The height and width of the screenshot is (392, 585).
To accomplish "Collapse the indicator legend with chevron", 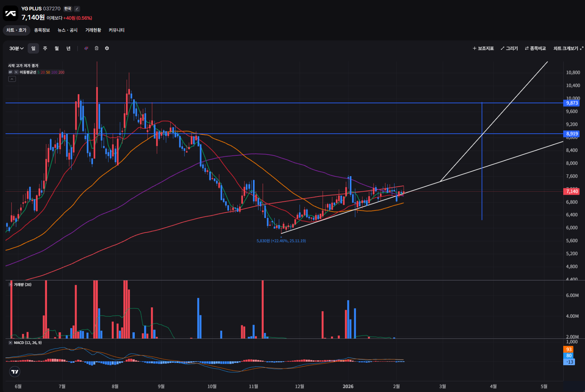I will point(12,79).
